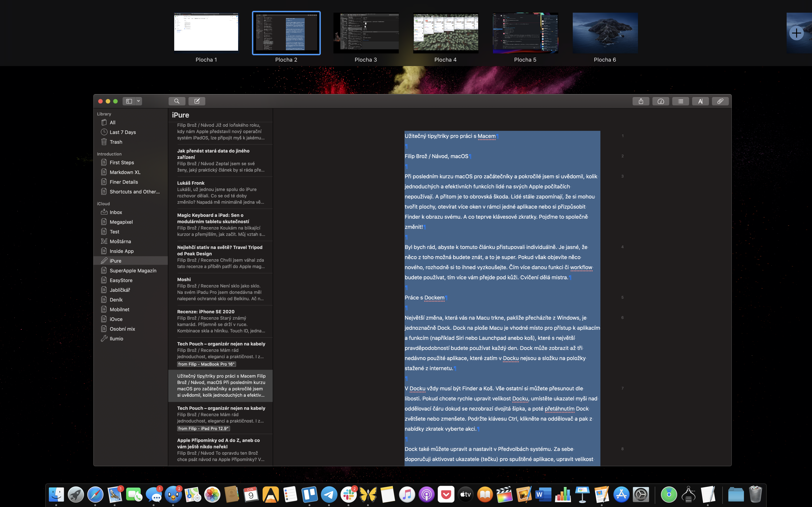Open attachments with paperclip icon
The image size is (812, 507).
pyautogui.click(x=720, y=101)
